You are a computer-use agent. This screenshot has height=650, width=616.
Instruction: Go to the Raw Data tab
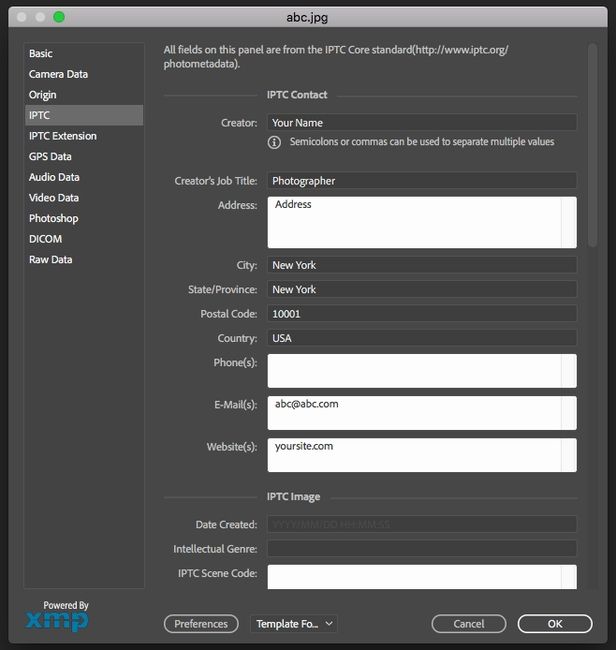pyautogui.click(x=51, y=260)
